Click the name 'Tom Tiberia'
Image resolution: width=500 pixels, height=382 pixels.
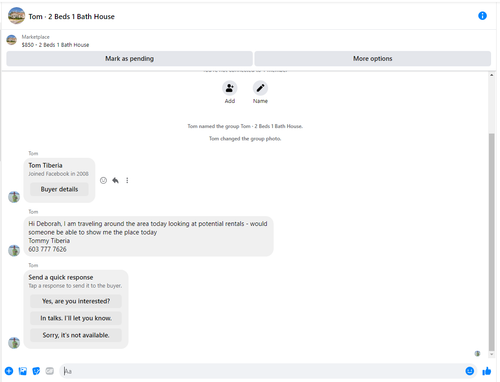(x=45, y=165)
